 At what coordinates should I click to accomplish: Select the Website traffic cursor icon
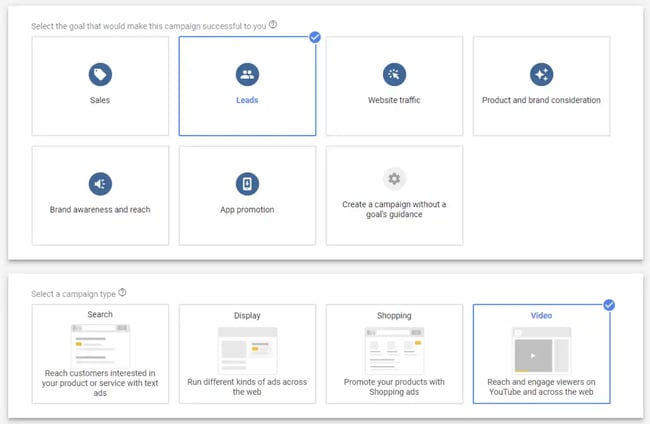[x=394, y=74]
